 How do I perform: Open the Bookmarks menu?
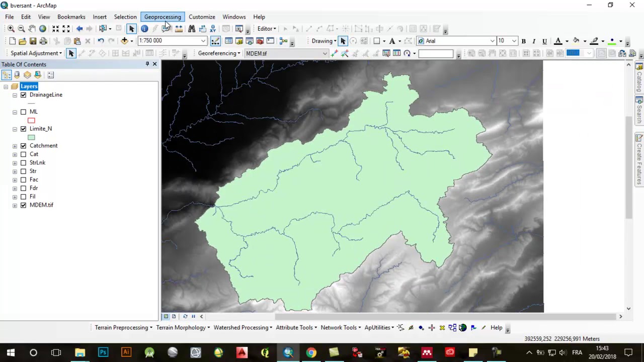click(x=71, y=17)
